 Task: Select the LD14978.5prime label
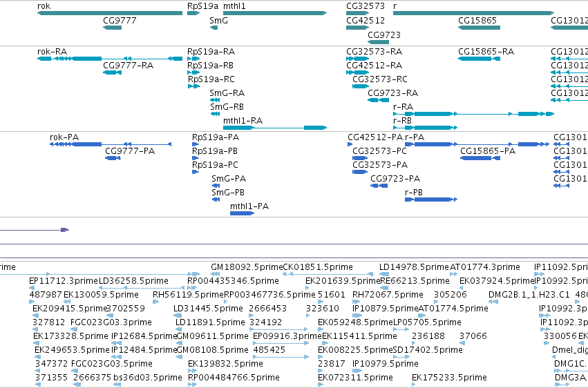coord(414,267)
